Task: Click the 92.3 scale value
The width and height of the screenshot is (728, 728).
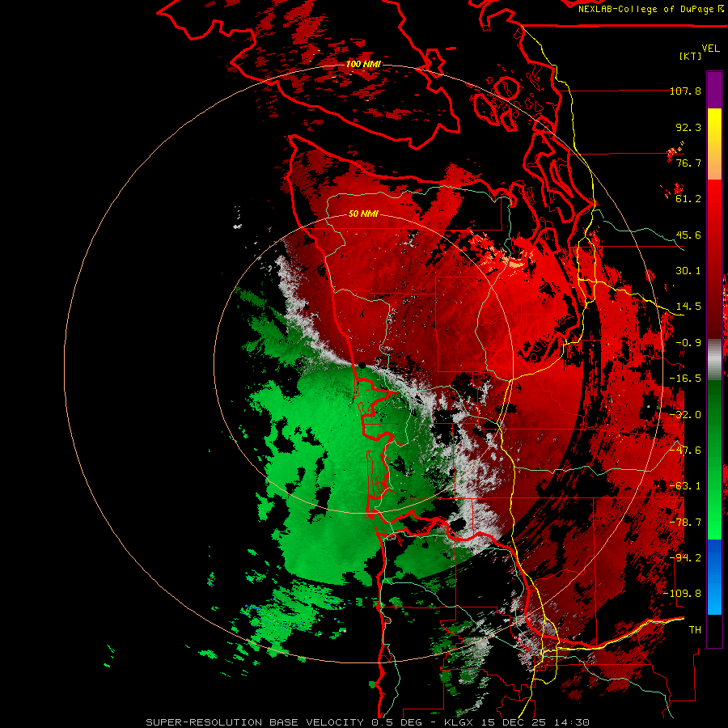Action: (688, 127)
